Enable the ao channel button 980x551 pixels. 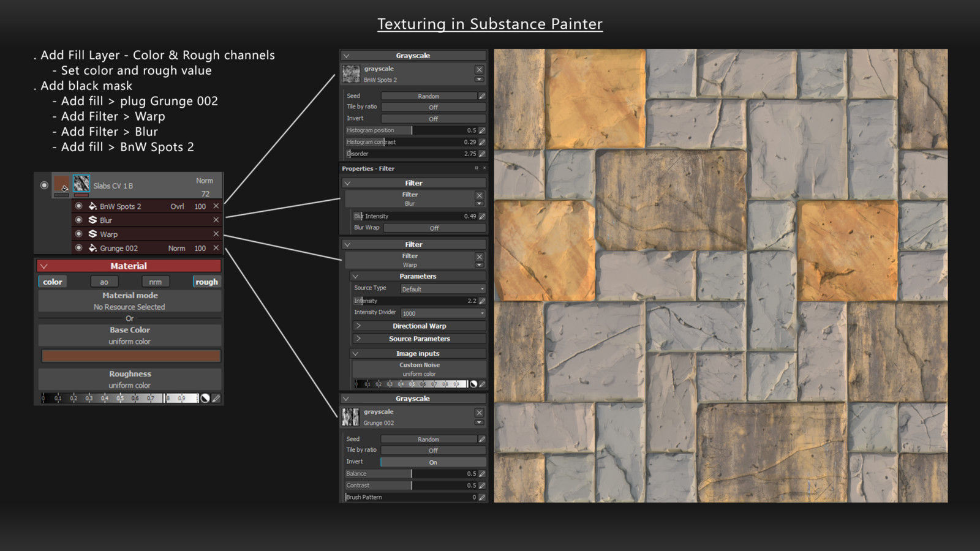[x=104, y=282]
